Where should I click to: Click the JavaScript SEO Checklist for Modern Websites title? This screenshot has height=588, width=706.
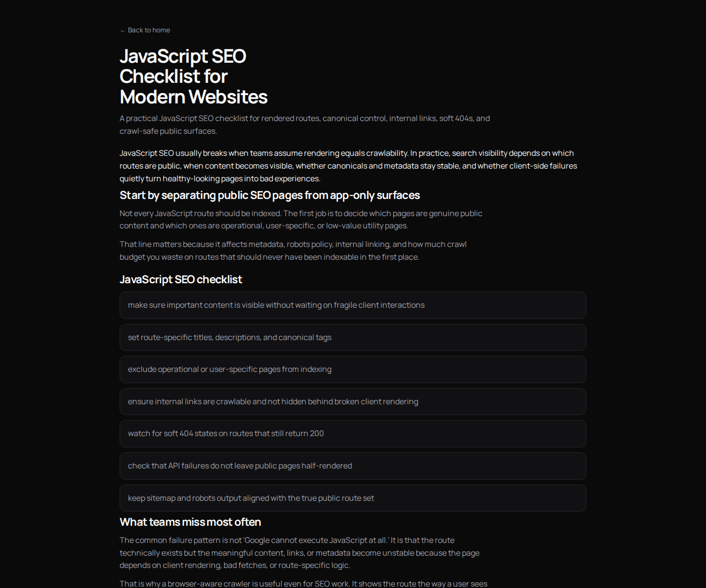coord(193,76)
